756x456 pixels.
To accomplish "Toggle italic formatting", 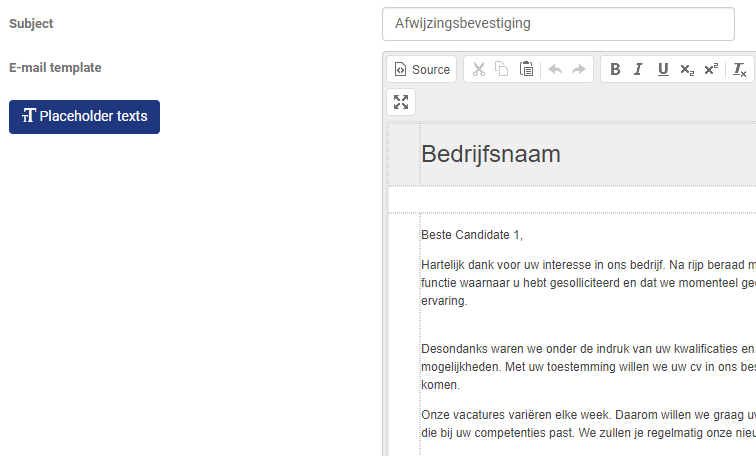I will pyautogui.click(x=638, y=69).
